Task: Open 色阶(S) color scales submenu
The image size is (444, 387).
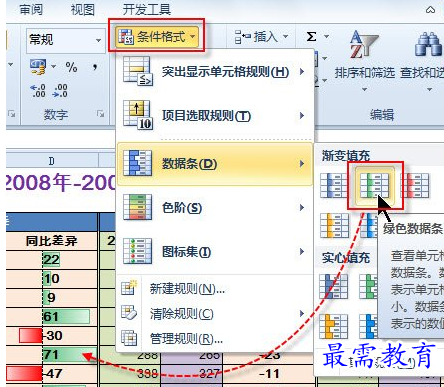Action: click(214, 208)
